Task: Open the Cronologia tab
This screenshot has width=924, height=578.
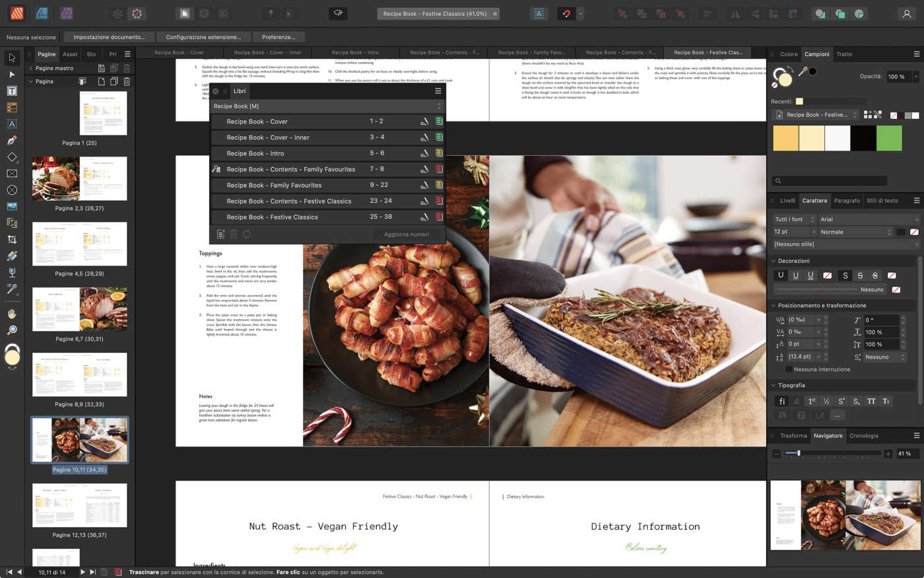Action: pos(864,436)
